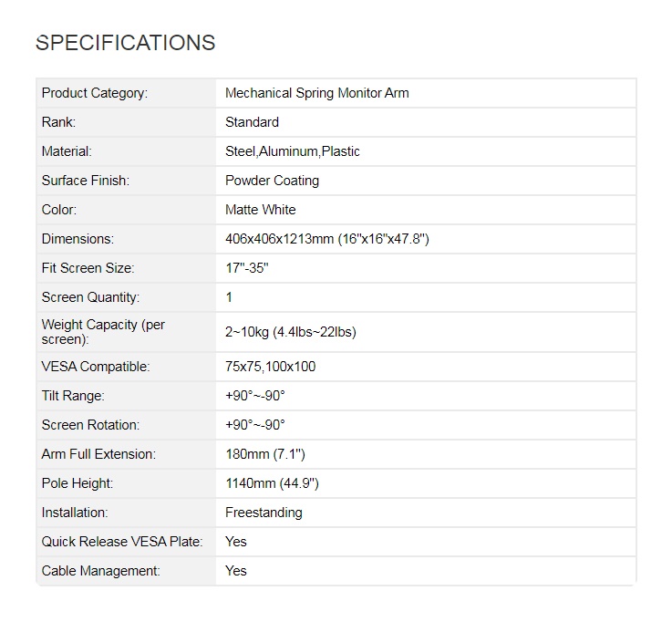This screenshot has height=622, width=672.
Task: Click the Surface Finish label
Action: tap(86, 181)
